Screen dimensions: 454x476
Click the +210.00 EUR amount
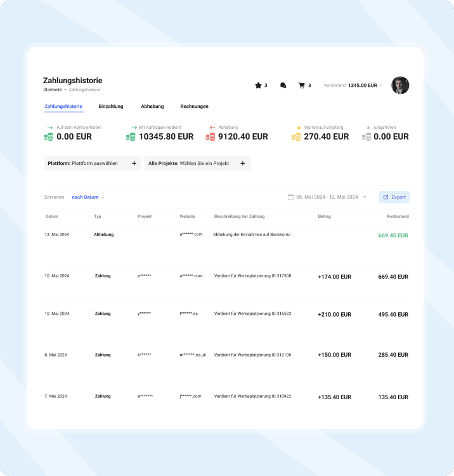click(335, 315)
